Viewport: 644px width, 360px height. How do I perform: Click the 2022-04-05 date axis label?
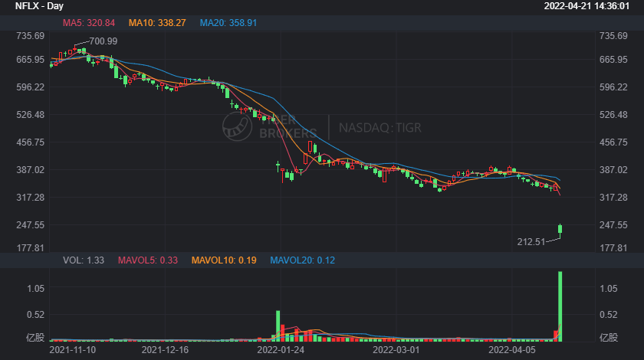tap(512, 350)
